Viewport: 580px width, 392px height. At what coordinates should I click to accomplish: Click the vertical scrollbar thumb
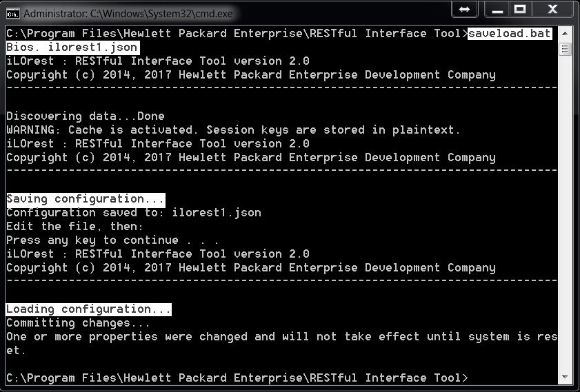tap(564, 49)
